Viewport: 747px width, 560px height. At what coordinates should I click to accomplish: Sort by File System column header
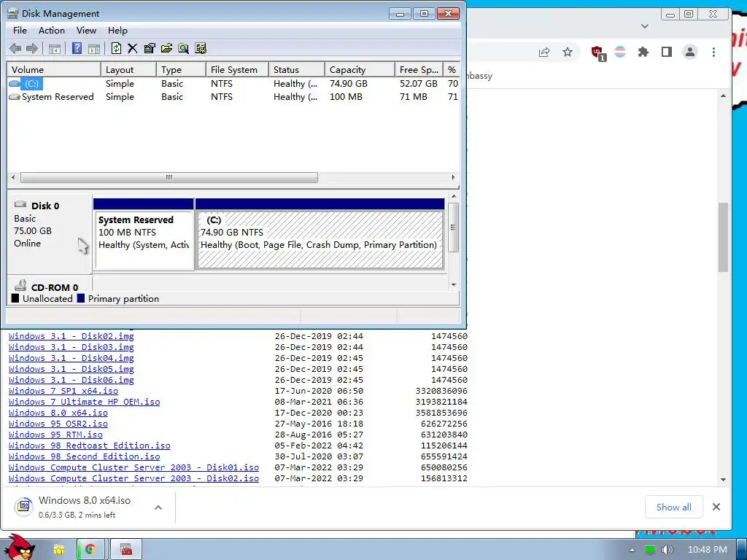coord(237,69)
